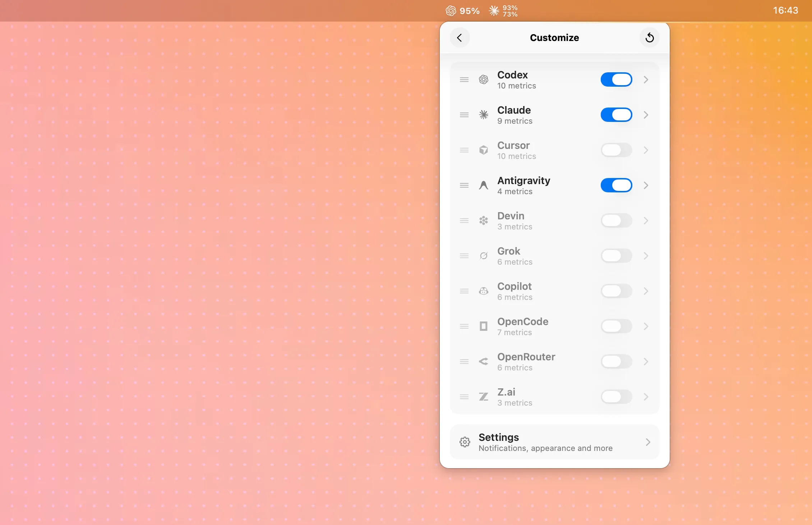Screen dimensions: 812x525
Task: Open Claude details chevron
Action: pos(646,115)
